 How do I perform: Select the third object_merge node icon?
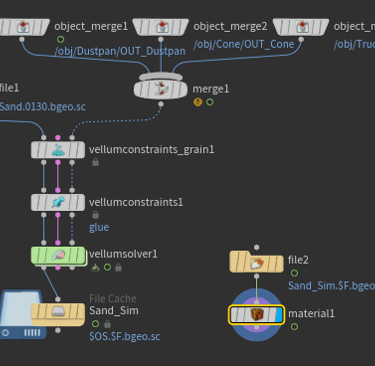coord(303,26)
